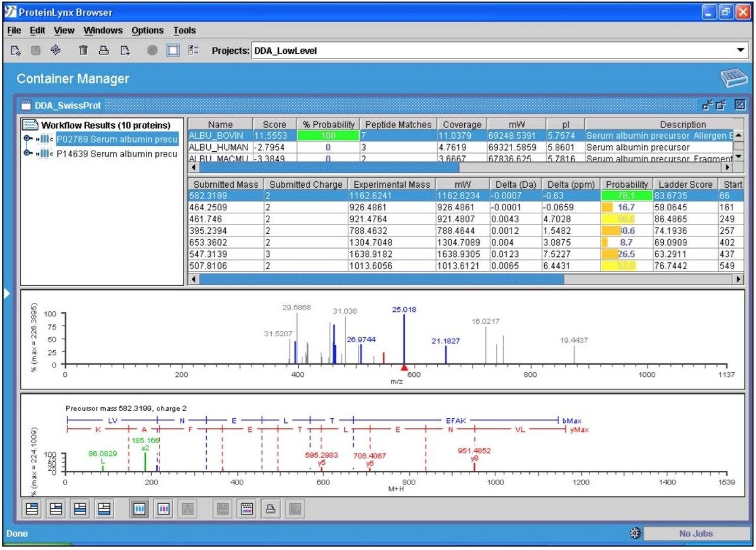Image resolution: width=756 pixels, height=550 pixels.
Task: Select peptide row with mass 507.8106
Action: 465,265
